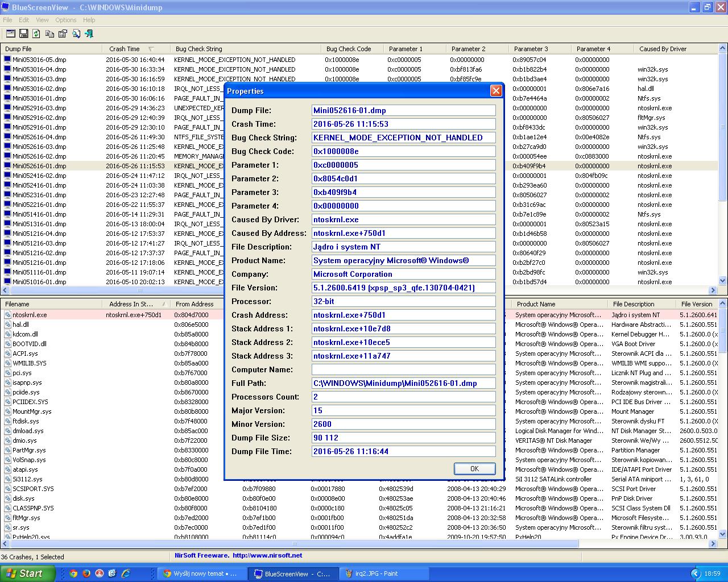The width and height of the screenshot is (728, 582).
Task: Click inside the Full Path field
Action: [x=403, y=383]
